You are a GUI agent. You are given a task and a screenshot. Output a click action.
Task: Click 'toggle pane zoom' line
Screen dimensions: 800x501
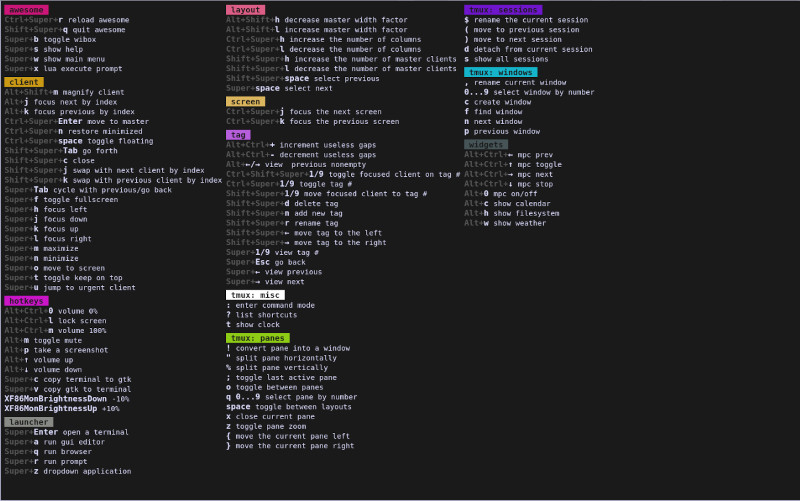point(266,427)
